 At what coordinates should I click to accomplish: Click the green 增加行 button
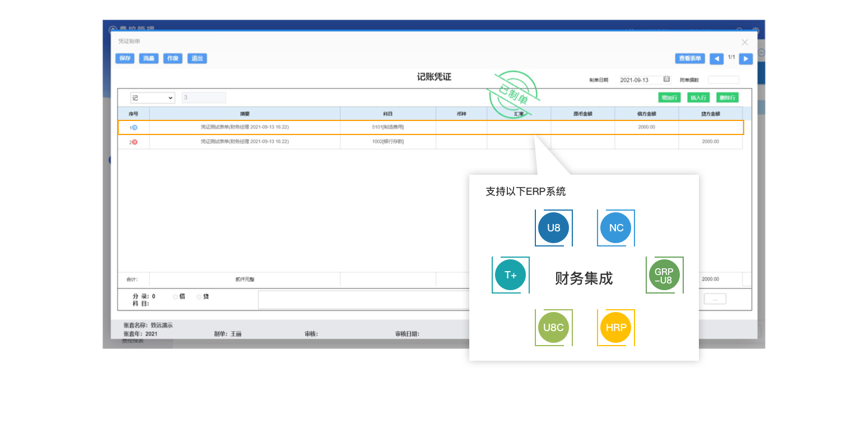pyautogui.click(x=669, y=97)
